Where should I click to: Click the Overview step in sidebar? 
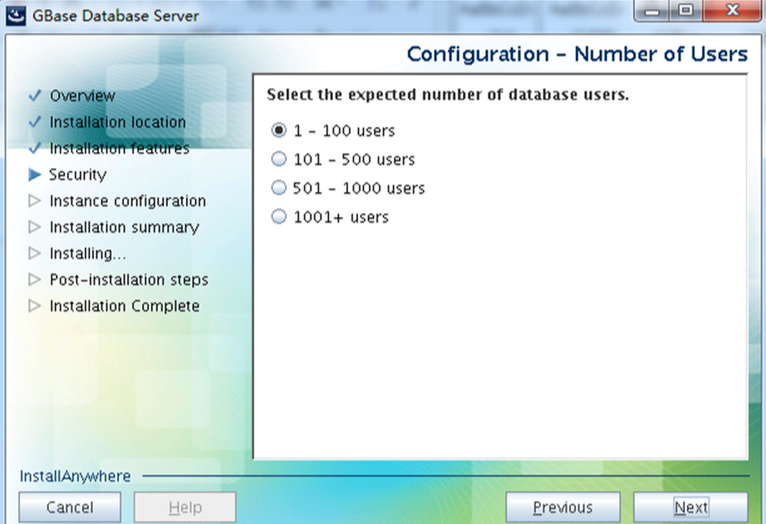coord(83,96)
